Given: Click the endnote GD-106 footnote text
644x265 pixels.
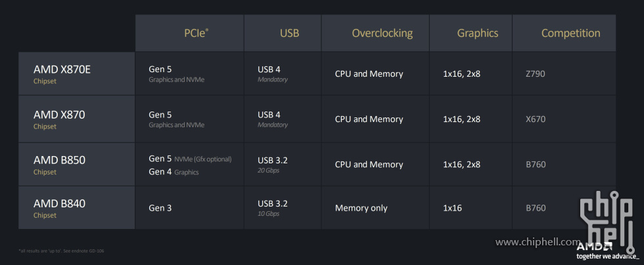Looking at the screenshot, I should click(x=61, y=251).
